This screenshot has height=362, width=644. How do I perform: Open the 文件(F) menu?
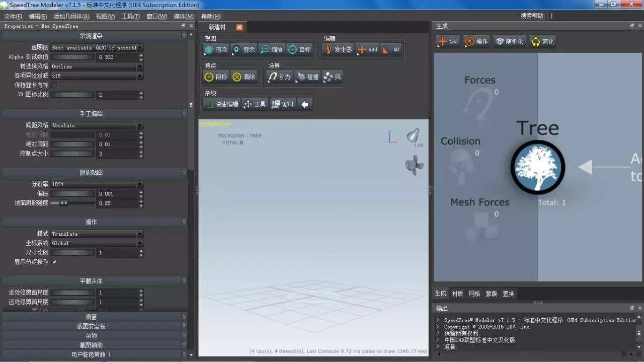(13, 16)
